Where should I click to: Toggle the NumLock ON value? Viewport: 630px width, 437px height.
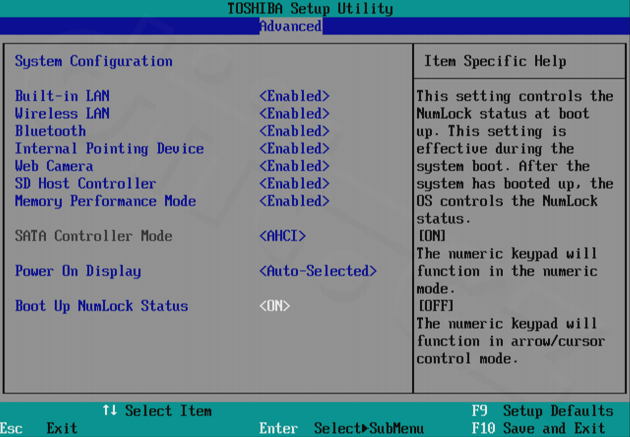tap(274, 306)
